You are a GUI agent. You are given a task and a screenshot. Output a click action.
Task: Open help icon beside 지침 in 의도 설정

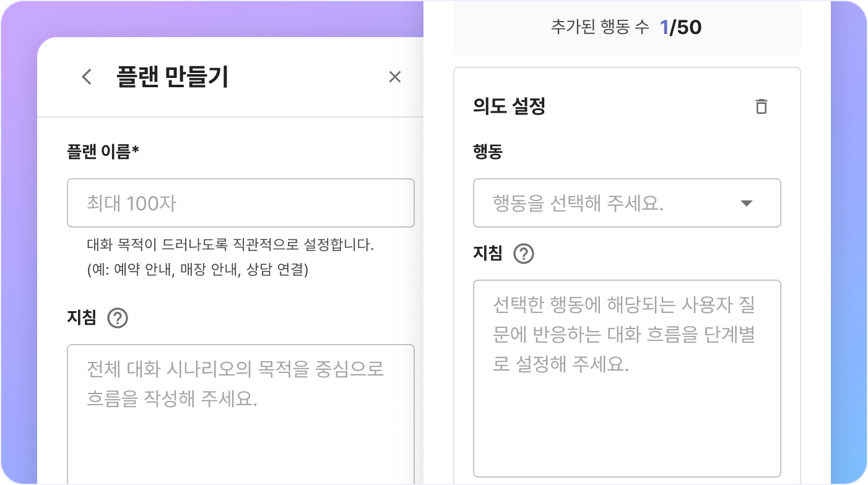pos(524,254)
